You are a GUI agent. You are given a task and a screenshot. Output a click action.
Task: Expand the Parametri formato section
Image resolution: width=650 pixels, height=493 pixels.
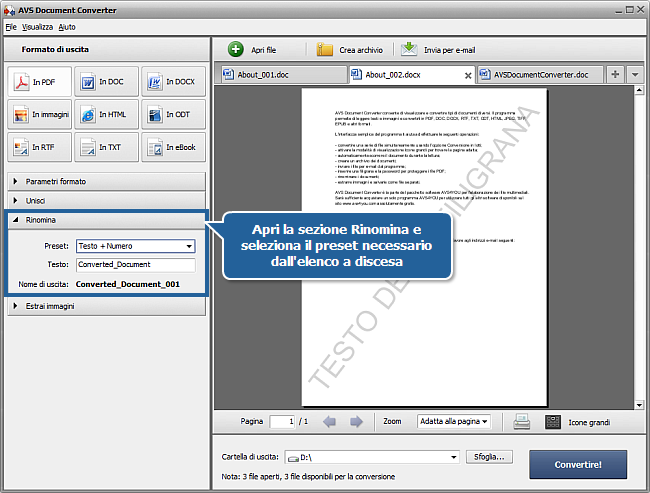coord(107,181)
